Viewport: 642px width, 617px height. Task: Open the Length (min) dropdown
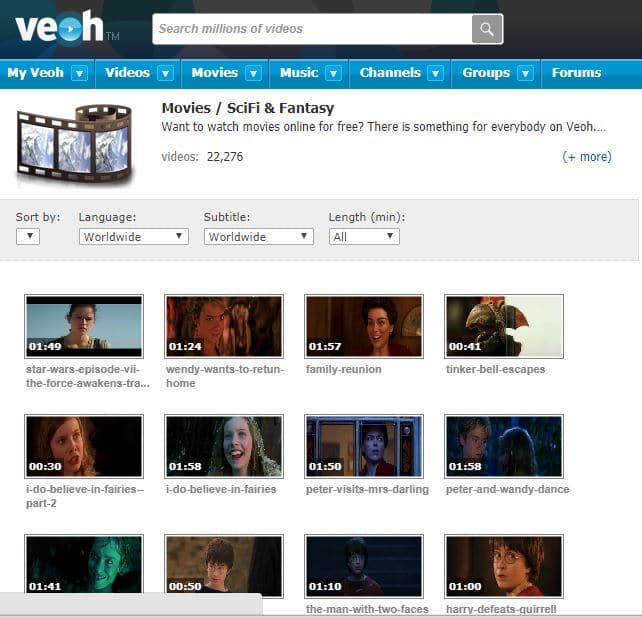point(364,237)
